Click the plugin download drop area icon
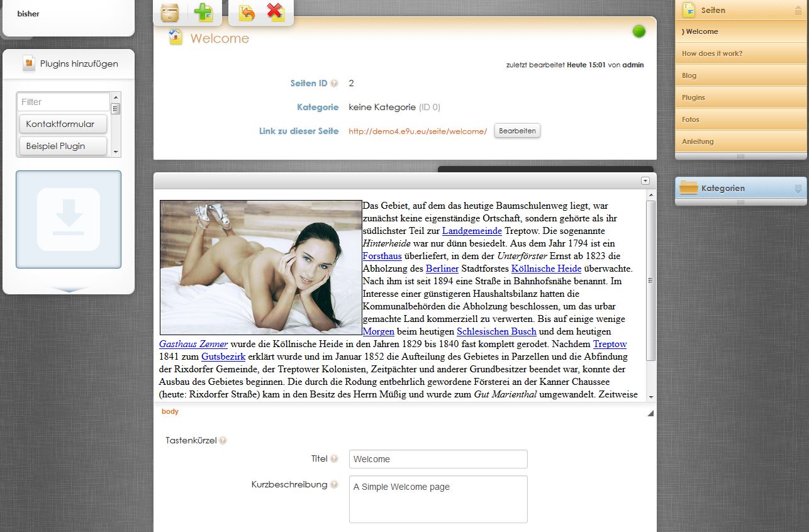The image size is (809, 532). pos(69,219)
